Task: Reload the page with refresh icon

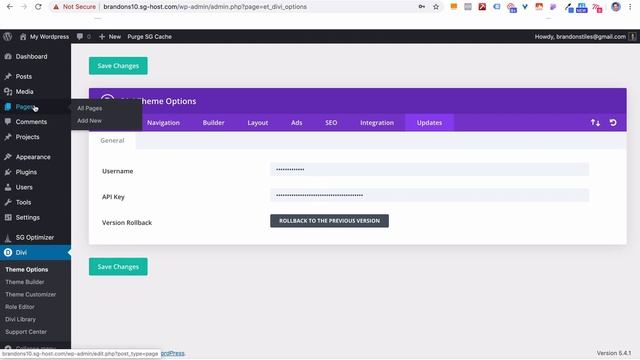Action: 38,7
